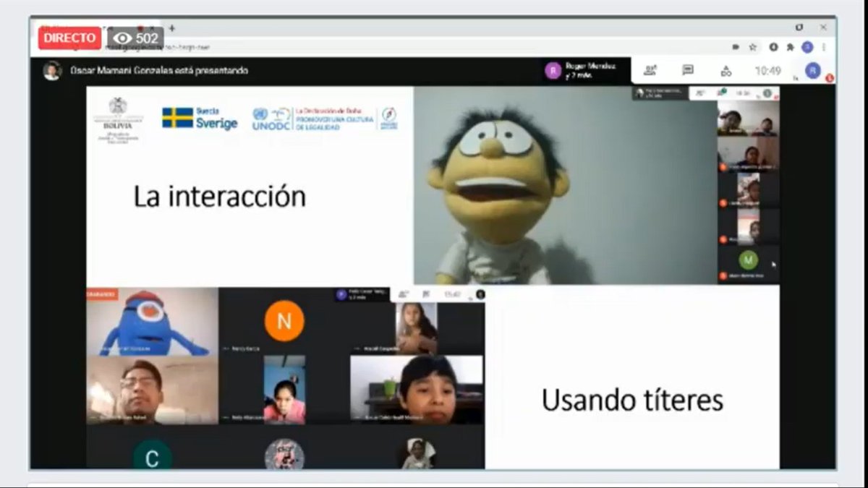868x488 pixels.
Task: Select the boy in dark hair video tile
Action: click(x=417, y=390)
